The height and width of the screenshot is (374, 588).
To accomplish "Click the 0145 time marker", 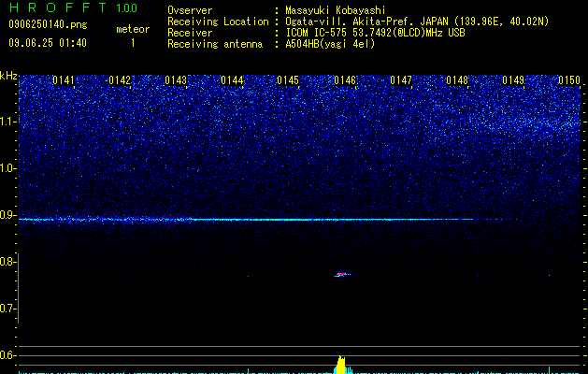I will [288, 80].
